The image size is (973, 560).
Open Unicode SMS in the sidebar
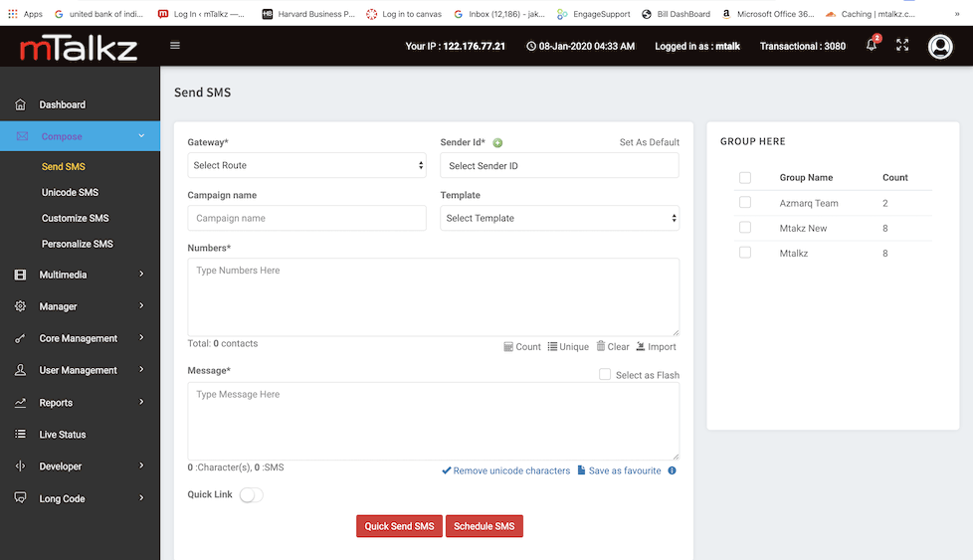[x=70, y=192]
